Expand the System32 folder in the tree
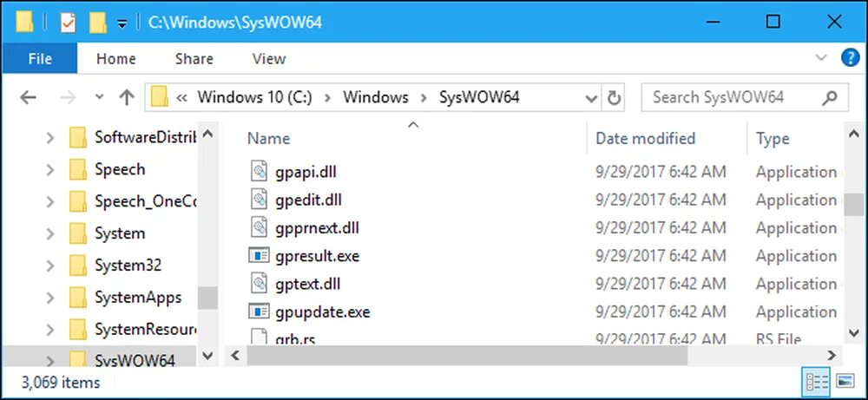This screenshot has width=868, height=400. click(x=50, y=266)
